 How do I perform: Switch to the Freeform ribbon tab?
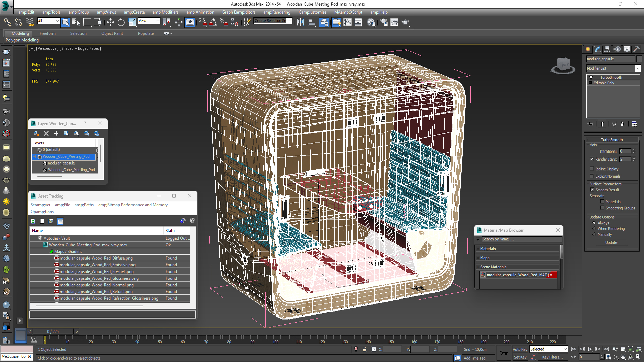pyautogui.click(x=47, y=33)
